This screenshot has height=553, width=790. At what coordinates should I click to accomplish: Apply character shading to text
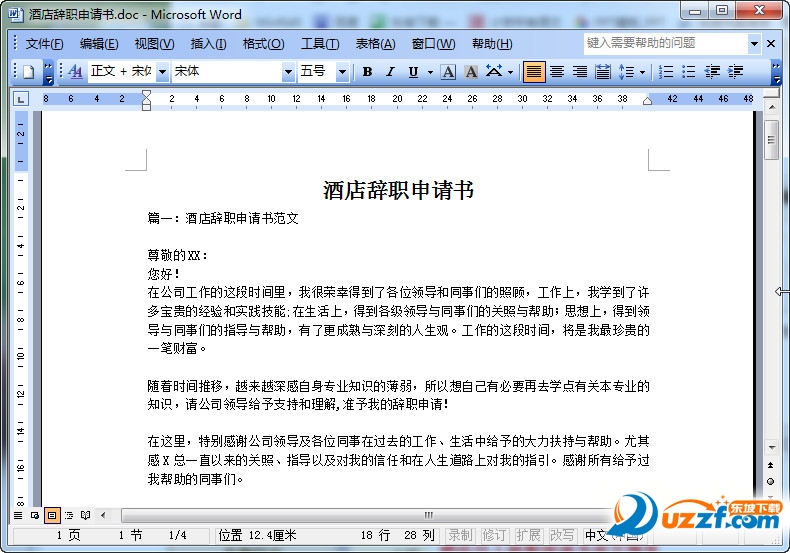click(x=471, y=72)
